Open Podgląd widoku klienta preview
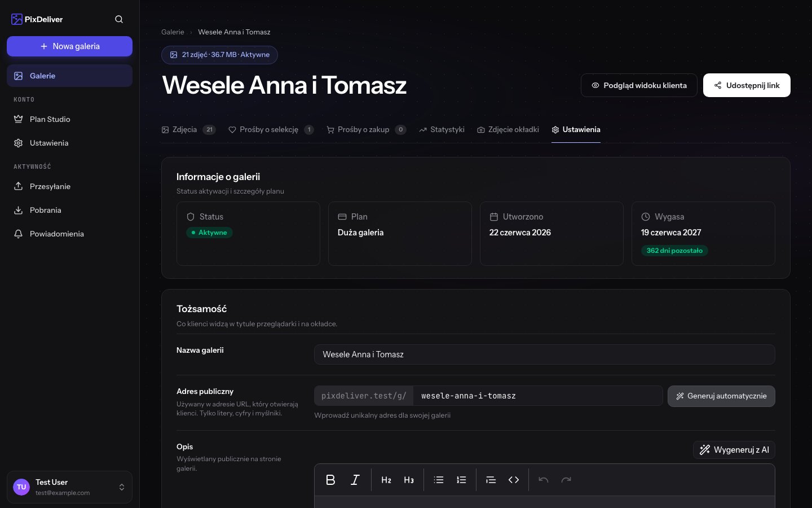 tap(639, 85)
